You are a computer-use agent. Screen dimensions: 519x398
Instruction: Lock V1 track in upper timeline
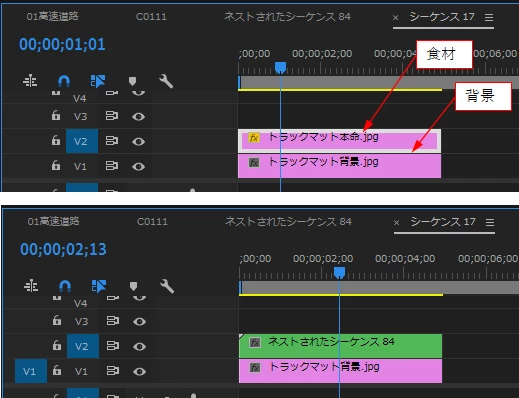(x=56, y=165)
